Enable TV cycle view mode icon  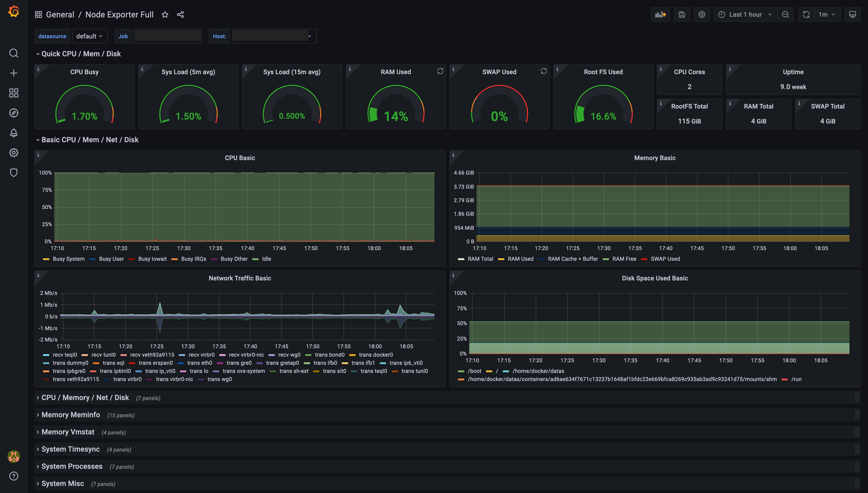point(852,14)
